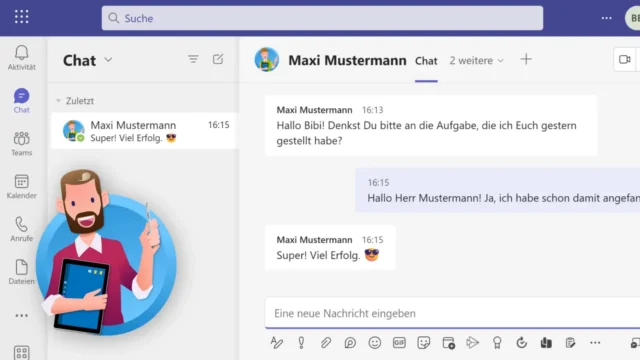
Task: Open the Aktivität bell in sidebar
Action: (22, 58)
